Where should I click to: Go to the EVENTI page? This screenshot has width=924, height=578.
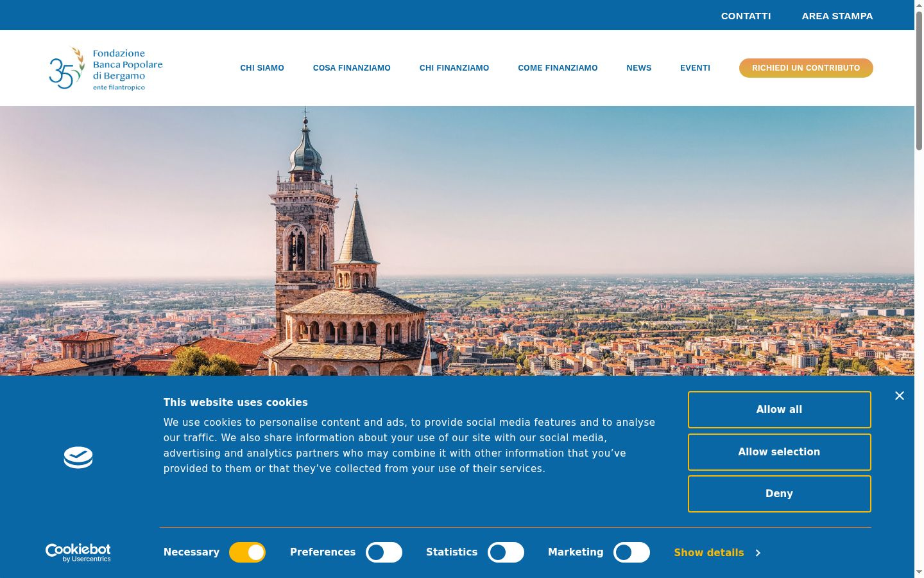coord(695,68)
